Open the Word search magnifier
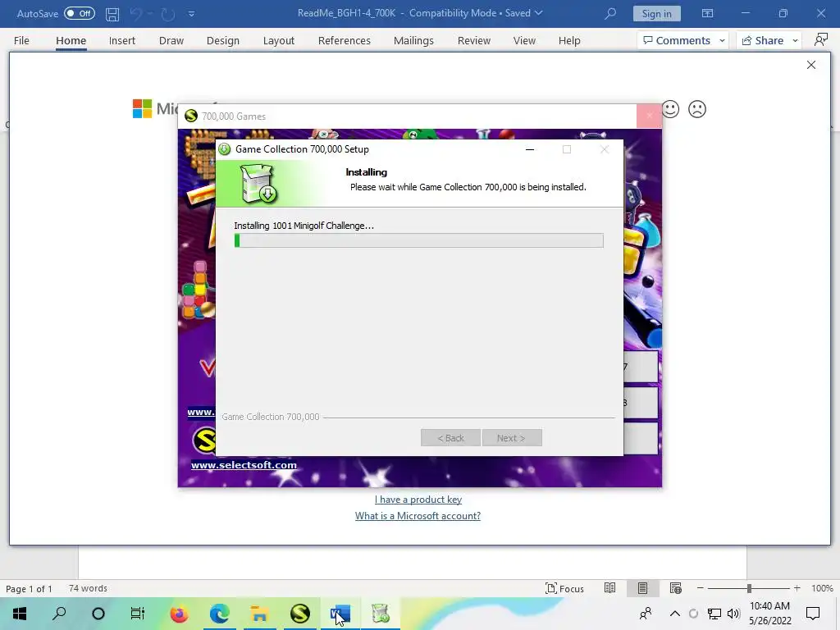Screen dimensions: 840x630 [x=609, y=13]
